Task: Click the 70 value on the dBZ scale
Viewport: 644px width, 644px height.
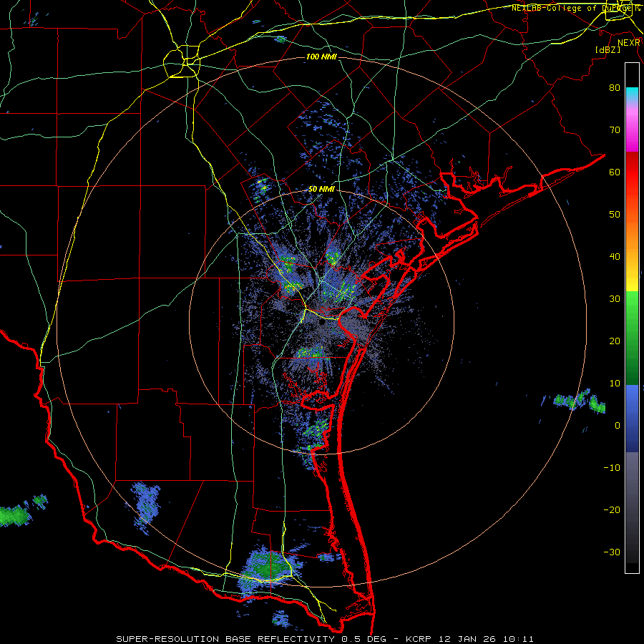Action: pyautogui.click(x=615, y=130)
